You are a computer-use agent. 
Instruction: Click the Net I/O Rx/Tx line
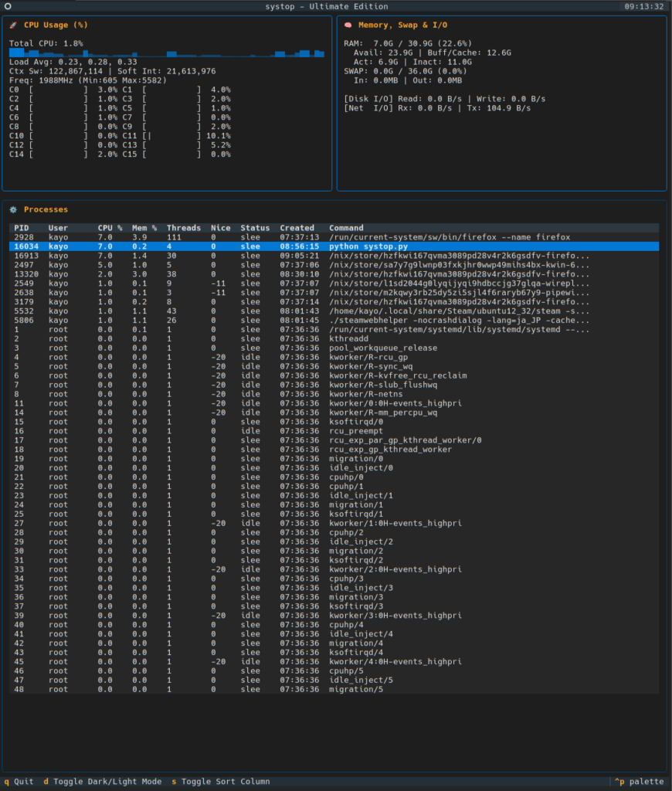tap(437, 108)
